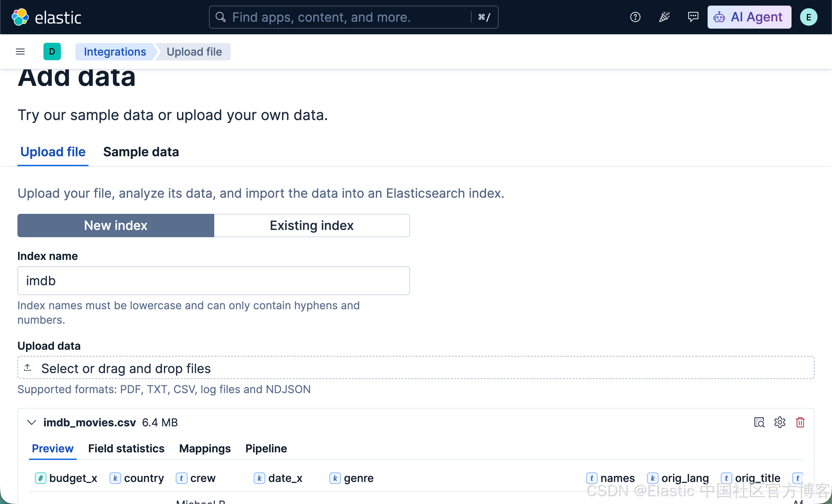Toggle the hamburger navigation menu

(x=20, y=52)
